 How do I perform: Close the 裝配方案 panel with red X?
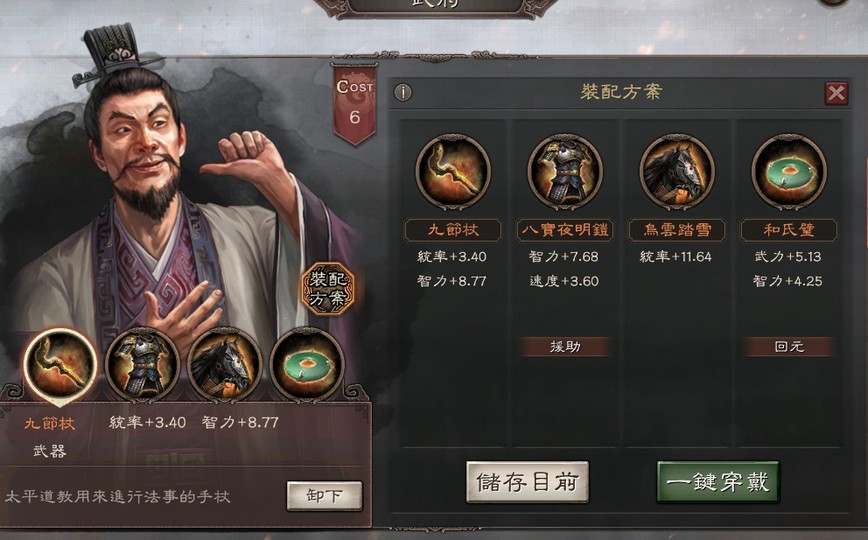tap(836, 93)
